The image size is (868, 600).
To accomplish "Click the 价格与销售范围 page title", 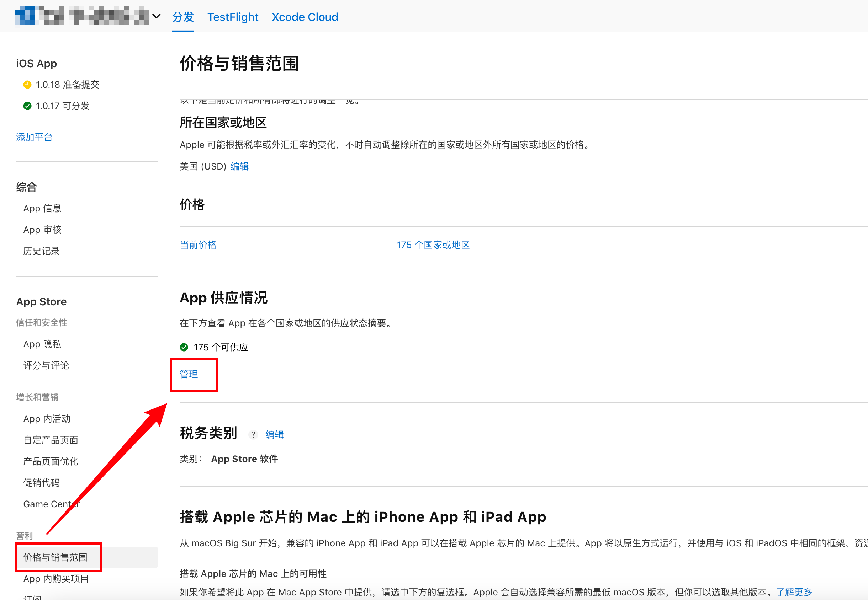I will [x=239, y=63].
